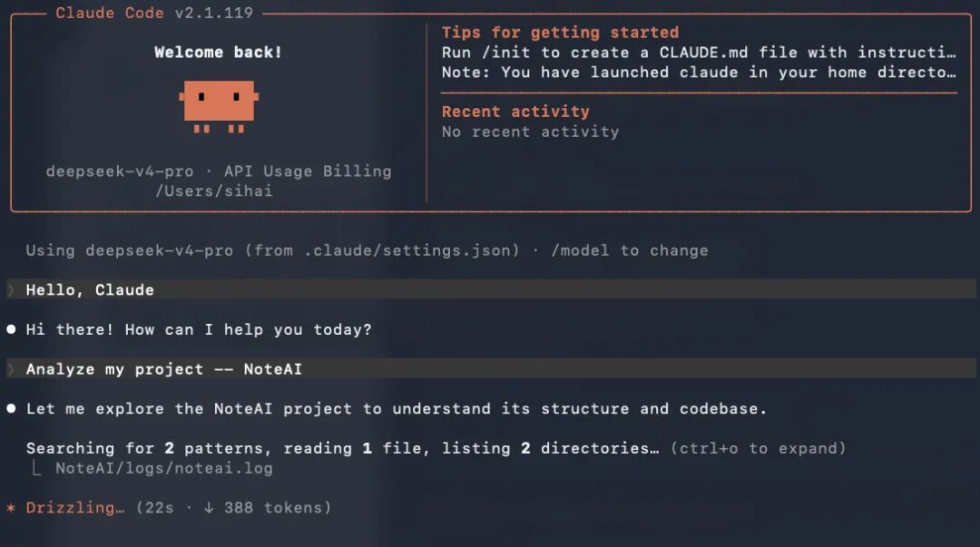
Task: Open the NoteAI/logs/noteai.log path
Action: tap(164, 468)
